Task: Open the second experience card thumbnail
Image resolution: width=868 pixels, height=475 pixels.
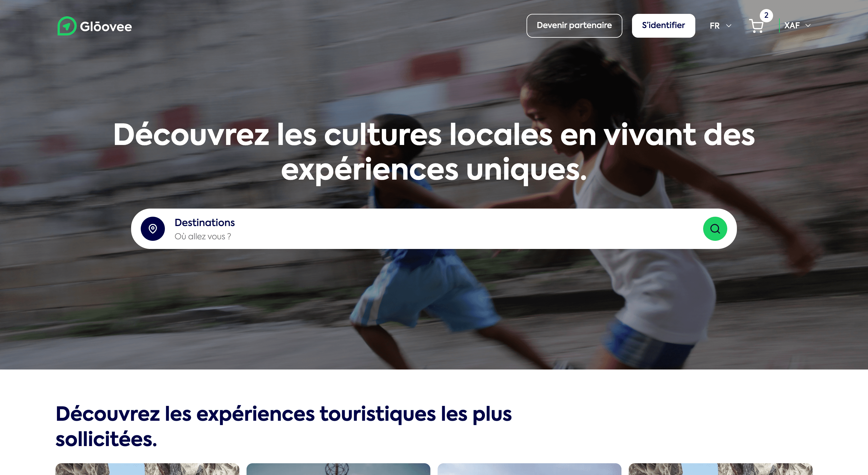Action: tap(338, 469)
